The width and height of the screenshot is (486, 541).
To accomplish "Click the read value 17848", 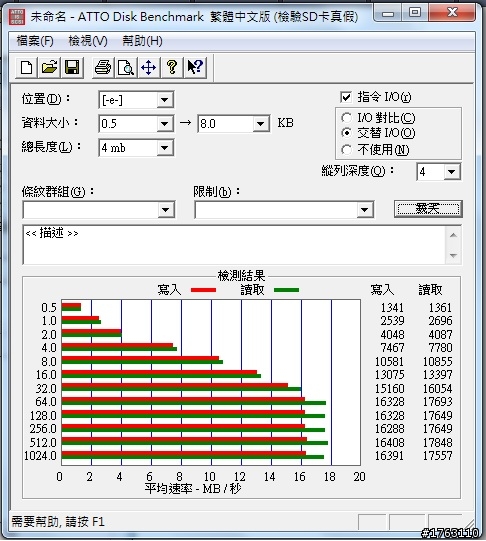I will tap(437, 442).
